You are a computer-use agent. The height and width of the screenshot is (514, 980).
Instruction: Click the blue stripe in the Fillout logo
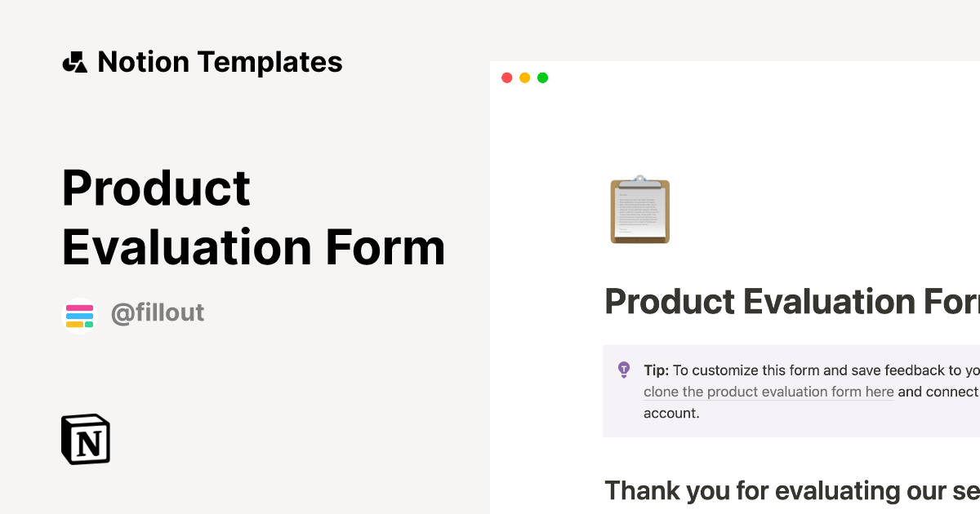tap(79, 315)
